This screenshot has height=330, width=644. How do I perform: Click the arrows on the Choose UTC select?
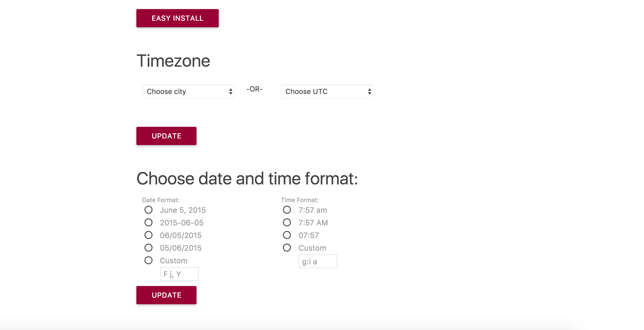tap(369, 91)
